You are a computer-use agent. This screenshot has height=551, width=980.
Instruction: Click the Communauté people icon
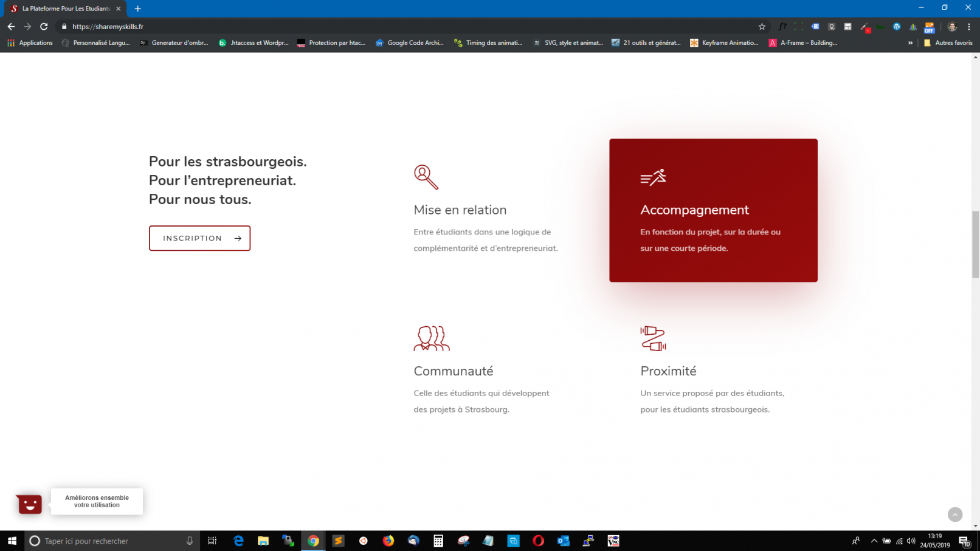point(431,338)
